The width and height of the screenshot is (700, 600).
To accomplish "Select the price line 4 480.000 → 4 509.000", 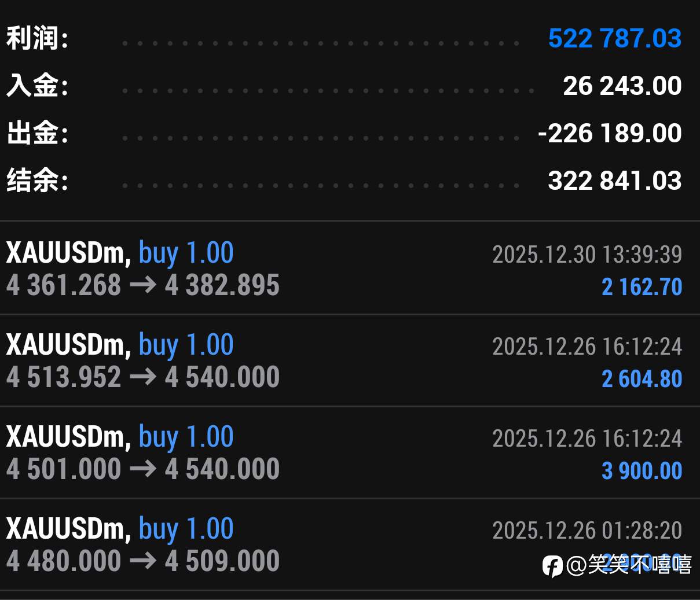I will pos(143,561).
